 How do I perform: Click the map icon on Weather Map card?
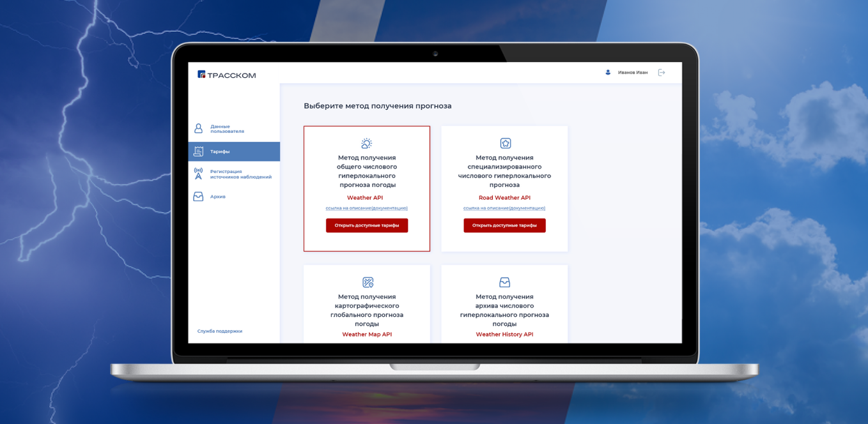tap(368, 282)
